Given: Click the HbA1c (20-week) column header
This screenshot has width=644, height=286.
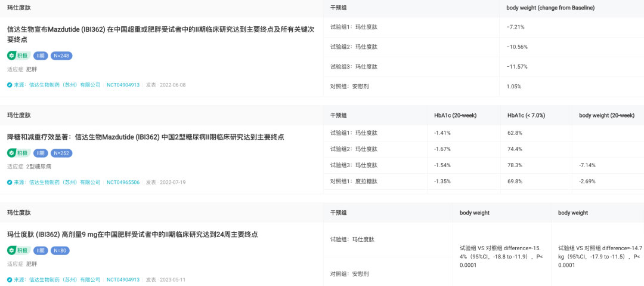Looking at the screenshot, I should point(456,115).
